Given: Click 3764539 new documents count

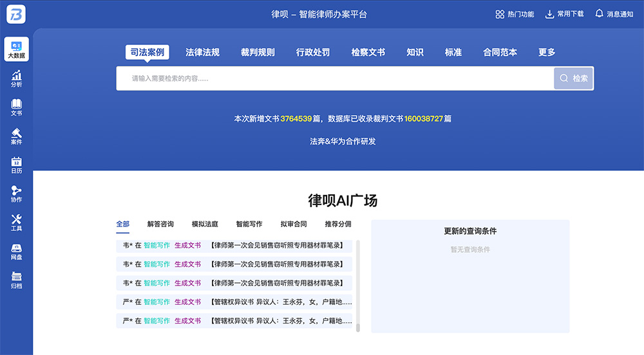Looking at the screenshot, I should point(296,119).
